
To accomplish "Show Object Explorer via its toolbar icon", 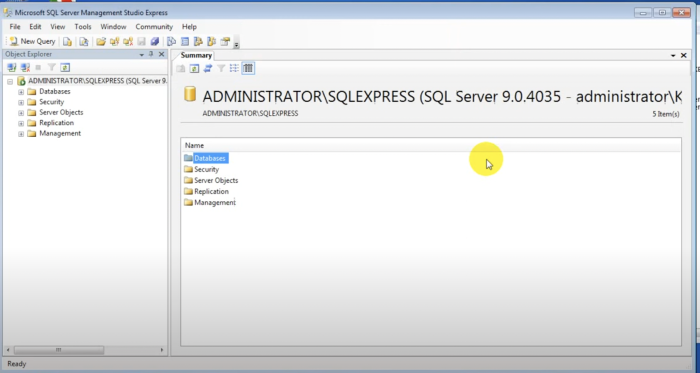I will (198, 41).
